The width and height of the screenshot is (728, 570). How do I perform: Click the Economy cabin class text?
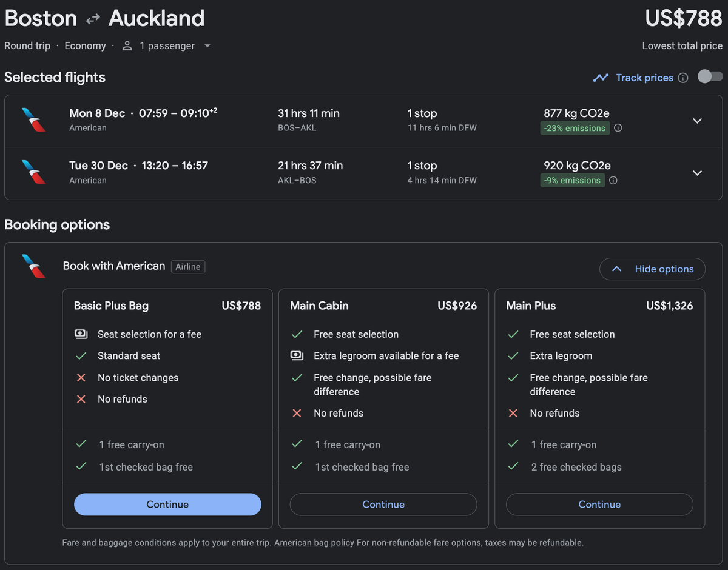pos(85,46)
